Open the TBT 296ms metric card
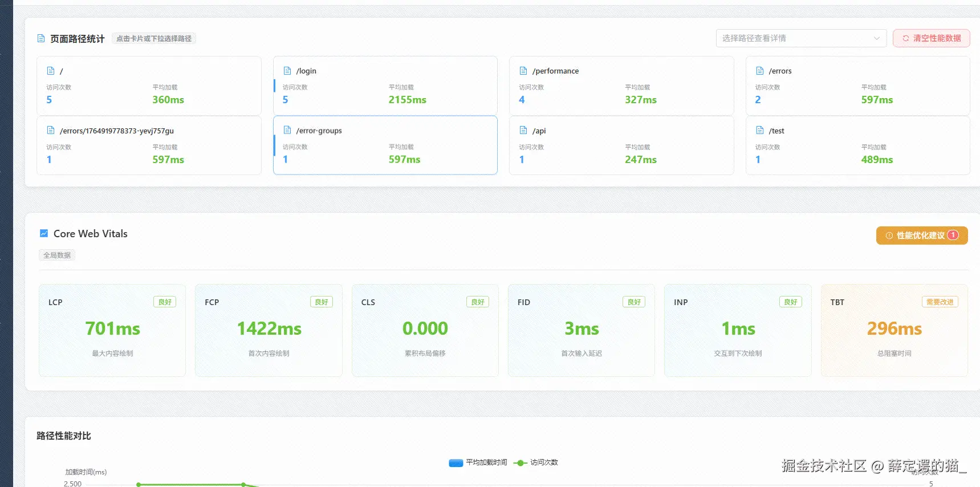This screenshot has width=980, height=487. (894, 330)
